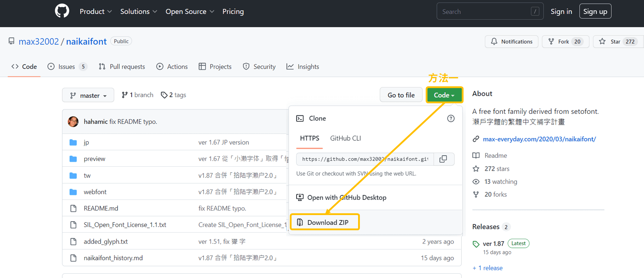Toggle the green Code dropdown button
The image size is (644, 278).
tap(444, 95)
